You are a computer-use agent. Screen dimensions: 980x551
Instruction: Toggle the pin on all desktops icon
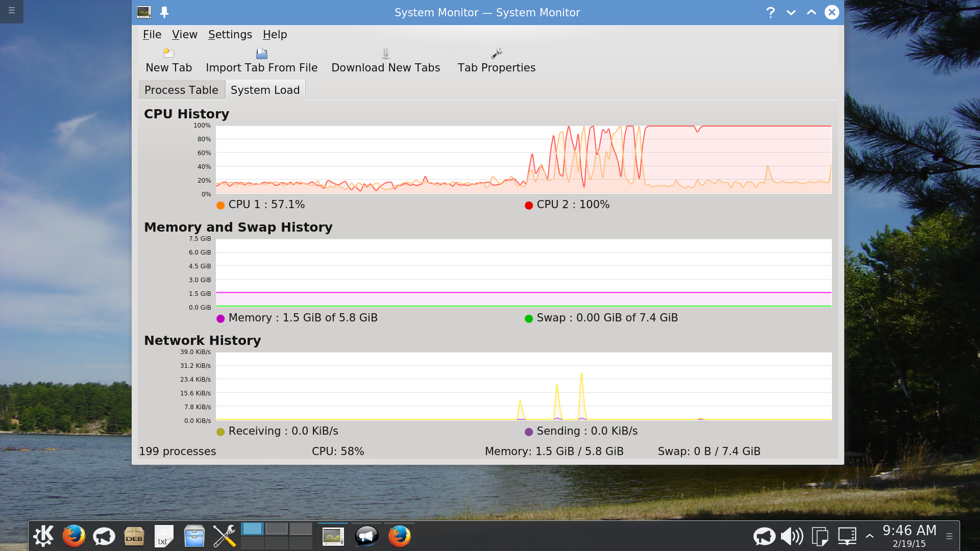coord(164,12)
